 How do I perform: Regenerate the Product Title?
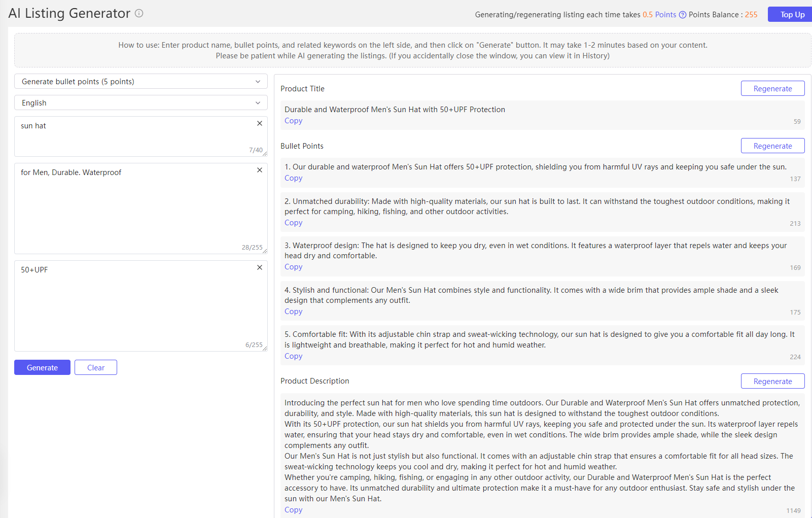772,88
